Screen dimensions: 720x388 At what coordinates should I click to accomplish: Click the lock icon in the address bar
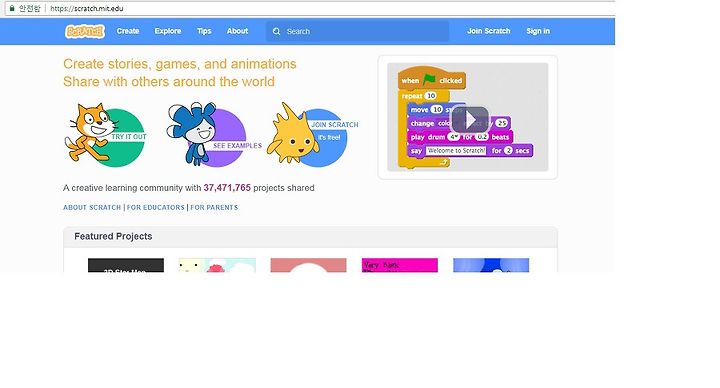(12, 8)
